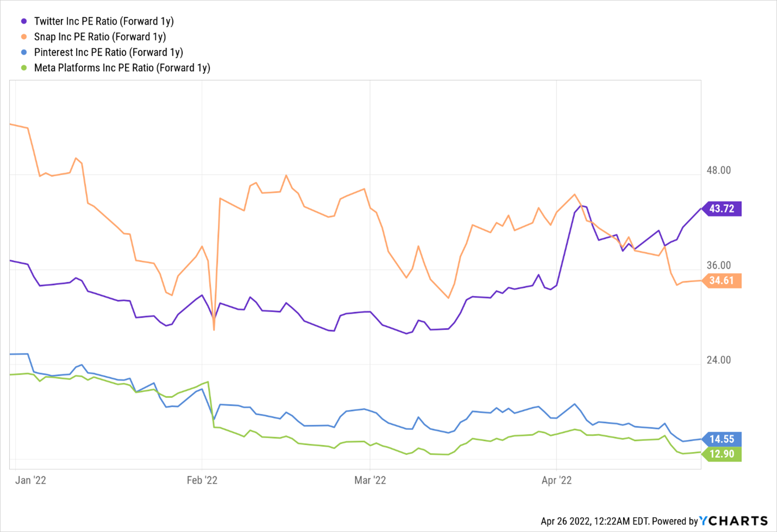The height and width of the screenshot is (532, 777).
Task: Select the Pinterest Inc PE Ratio legend label
Action: 109,53
